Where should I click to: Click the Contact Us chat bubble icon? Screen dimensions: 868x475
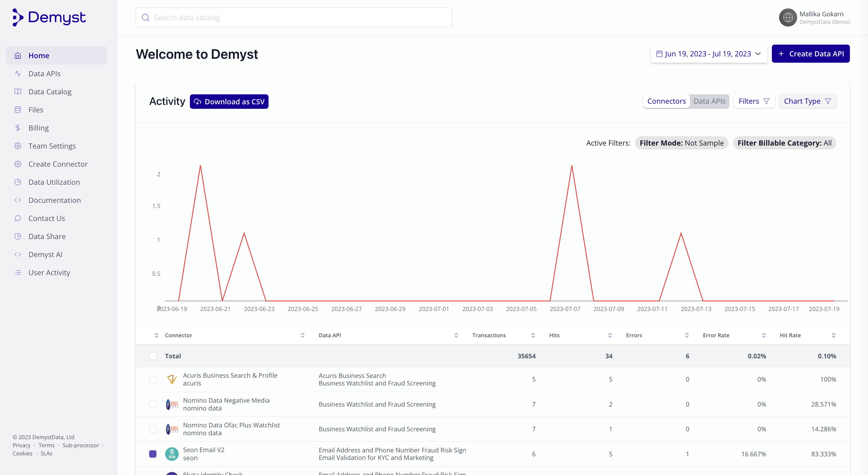pos(18,218)
